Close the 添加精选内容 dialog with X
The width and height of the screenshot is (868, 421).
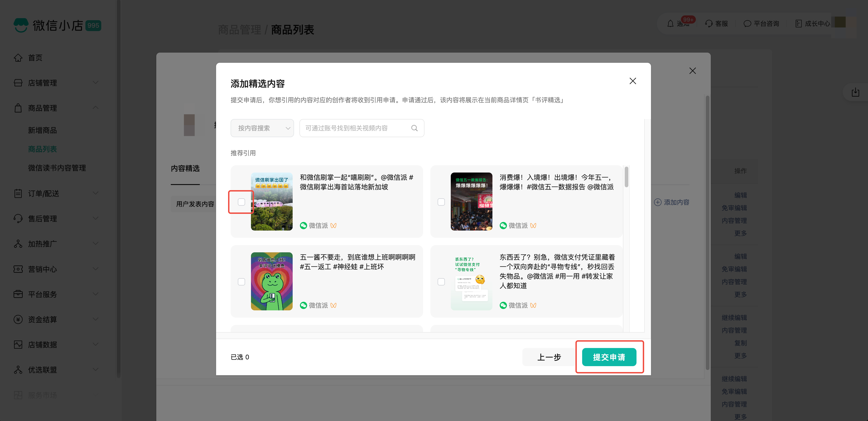click(x=633, y=81)
